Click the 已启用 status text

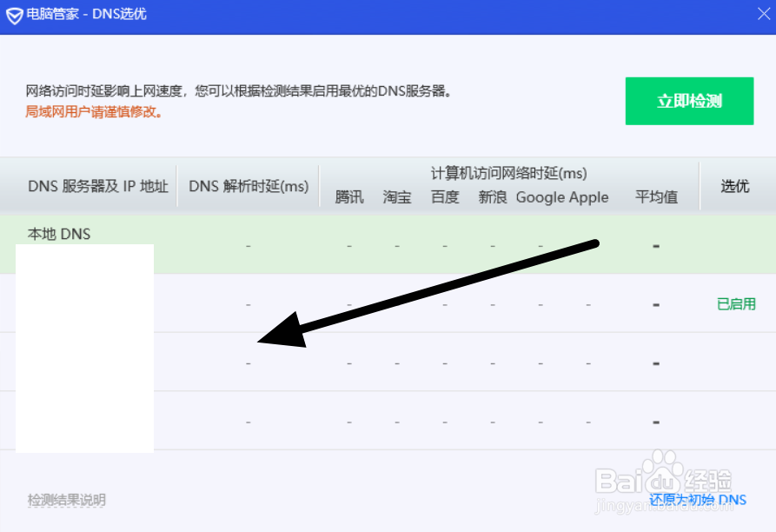[736, 304]
